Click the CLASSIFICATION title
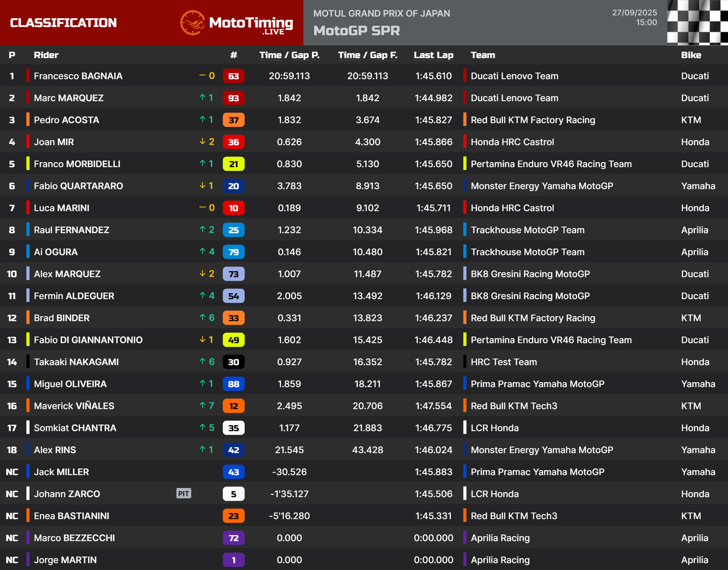The width and height of the screenshot is (728, 570). [x=63, y=23]
